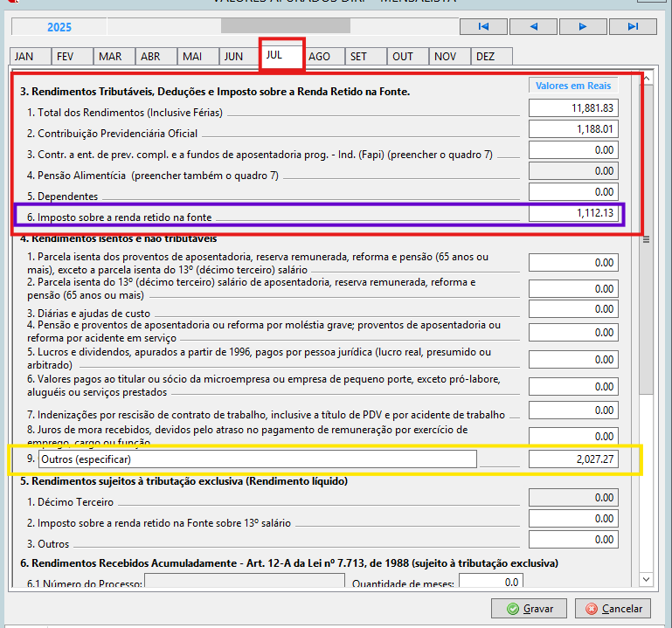Open the AGO month tab
Image resolution: width=672 pixels, height=628 pixels.
click(324, 56)
